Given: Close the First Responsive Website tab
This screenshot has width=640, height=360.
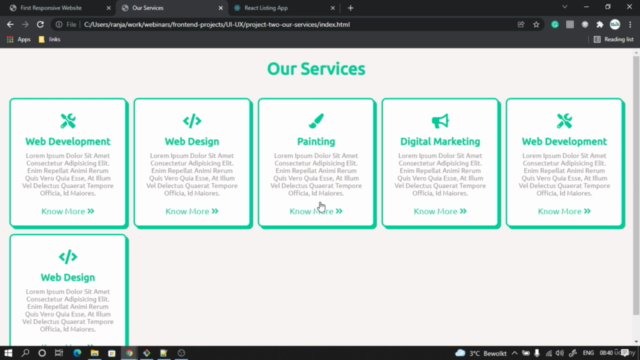Looking at the screenshot, I should pyautogui.click(x=108, y=8).
